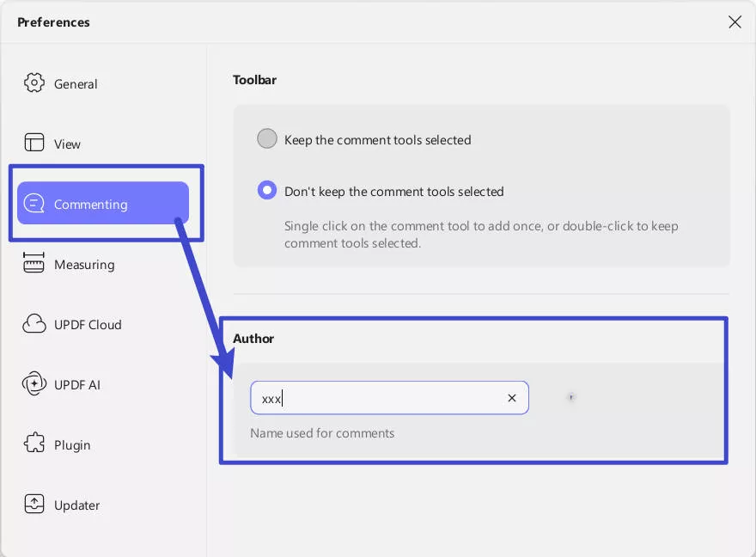Viewport: 756px width, 557px height.
Task: Click the 'Don't keep the comment tools selected' label
Action: (393, 192)
